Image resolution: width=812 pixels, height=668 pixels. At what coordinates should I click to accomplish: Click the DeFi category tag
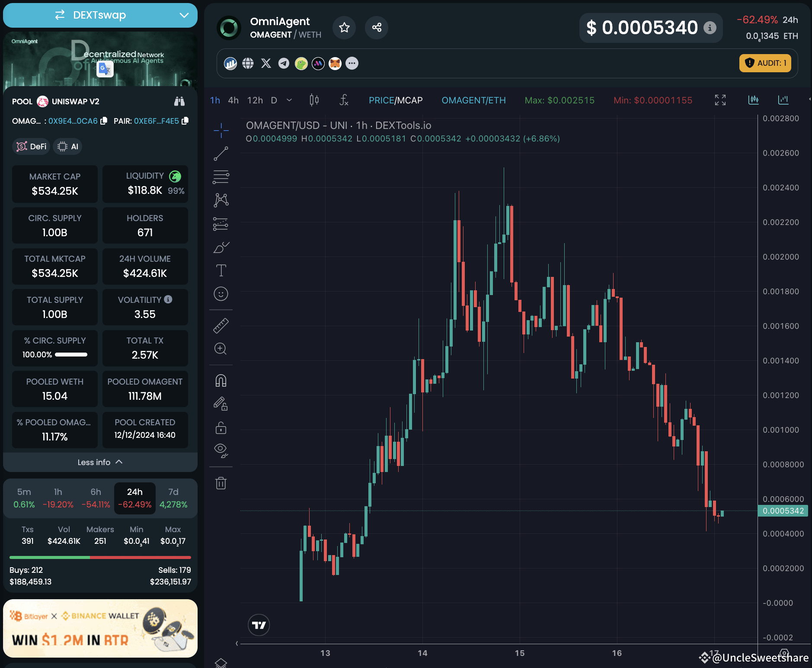tap(31, 147)
